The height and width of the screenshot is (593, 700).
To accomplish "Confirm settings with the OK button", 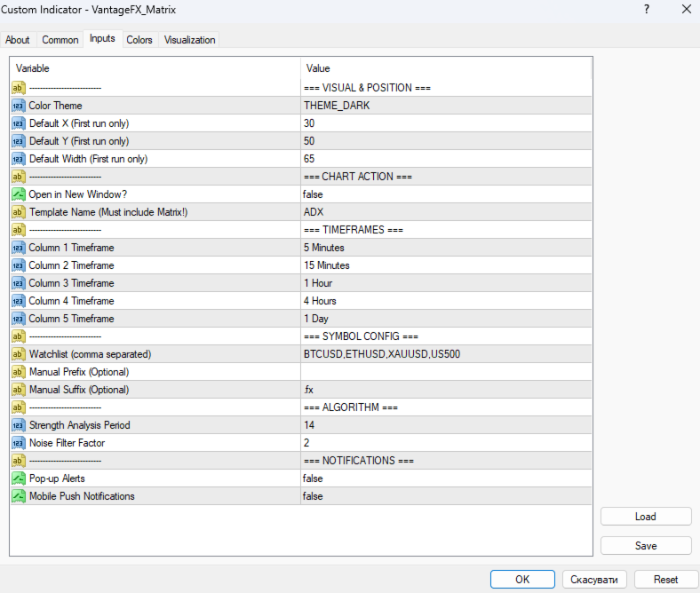I will (x=522, y=580).
